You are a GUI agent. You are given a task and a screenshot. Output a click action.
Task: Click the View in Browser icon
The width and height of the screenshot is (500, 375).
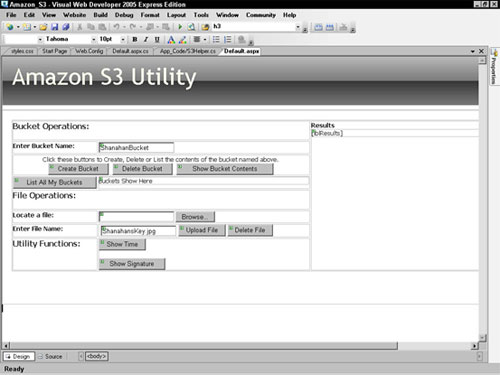pyautogui.click(x=191, y=27)
